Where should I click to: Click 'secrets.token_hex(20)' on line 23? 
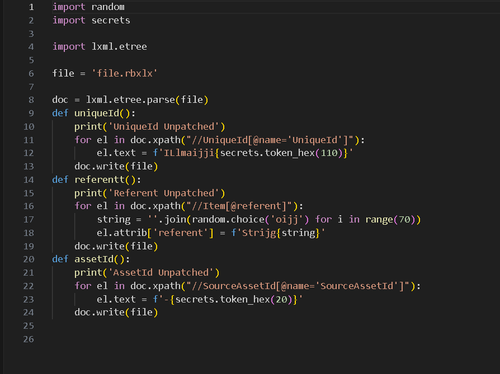233,299
